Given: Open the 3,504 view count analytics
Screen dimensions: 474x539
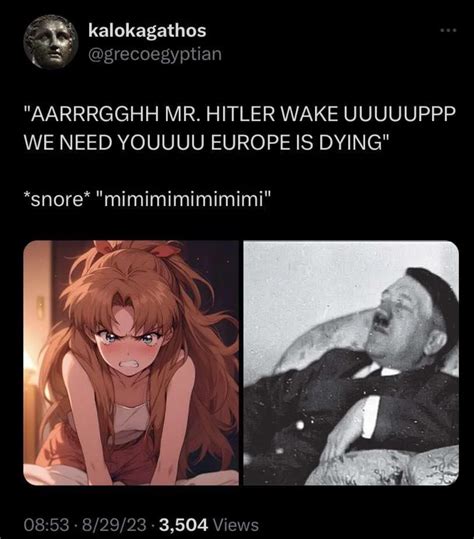Looking at the screenshot, I should pyautogui.click(x=184, y=525).
